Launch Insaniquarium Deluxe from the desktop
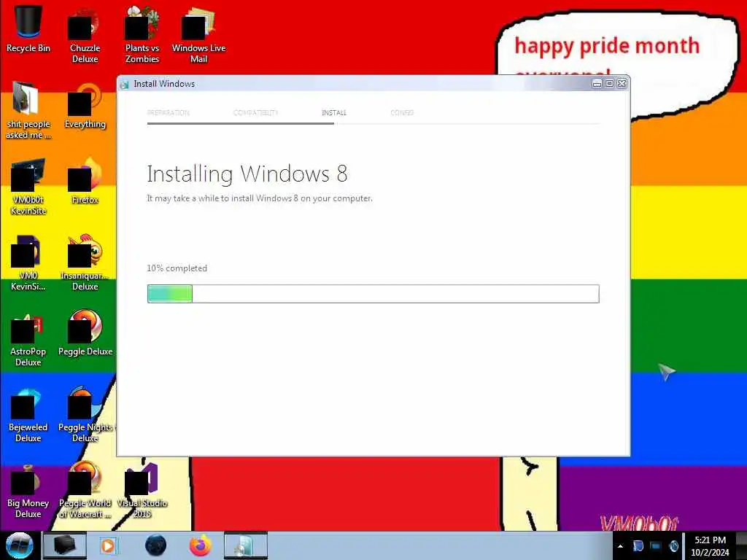The image size is (747, 560). (85, 262)
